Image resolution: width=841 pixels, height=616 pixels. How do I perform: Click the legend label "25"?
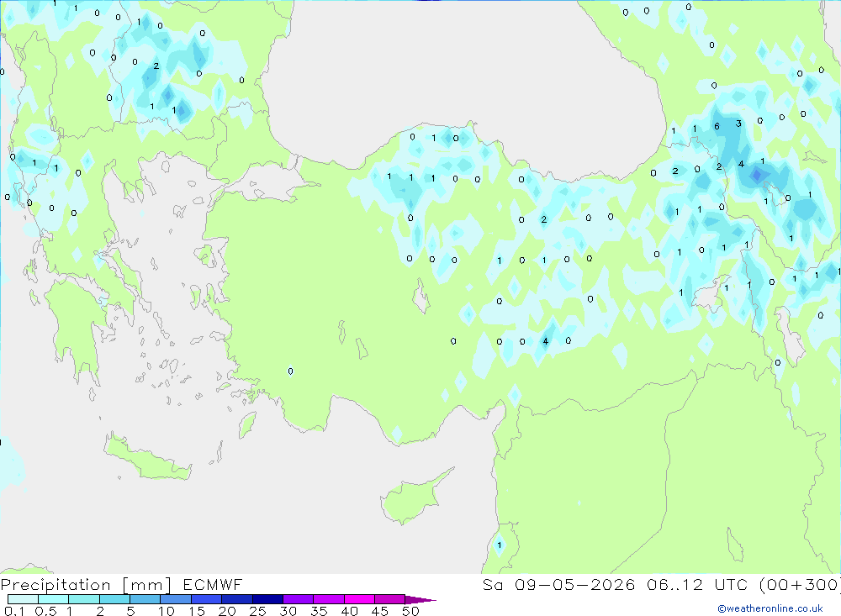coord(257,611)
